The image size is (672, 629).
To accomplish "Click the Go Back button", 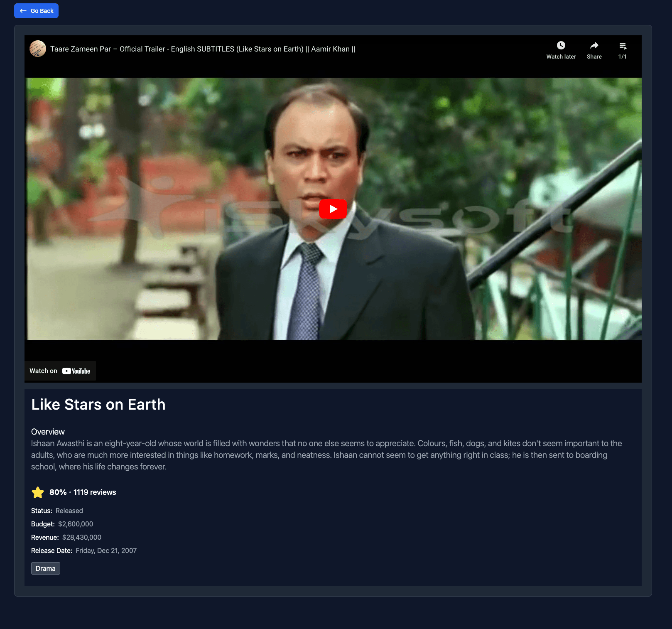I will [x=37, y=11].
